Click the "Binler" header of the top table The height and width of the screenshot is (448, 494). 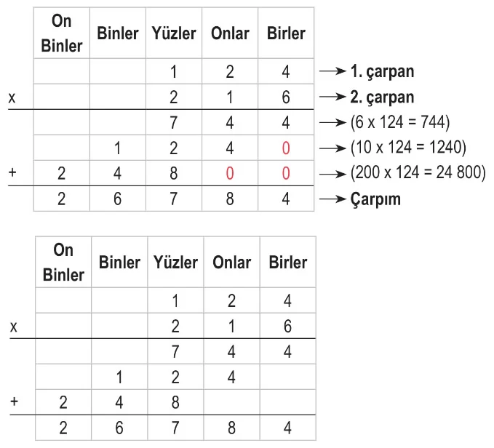pos(118,34)
